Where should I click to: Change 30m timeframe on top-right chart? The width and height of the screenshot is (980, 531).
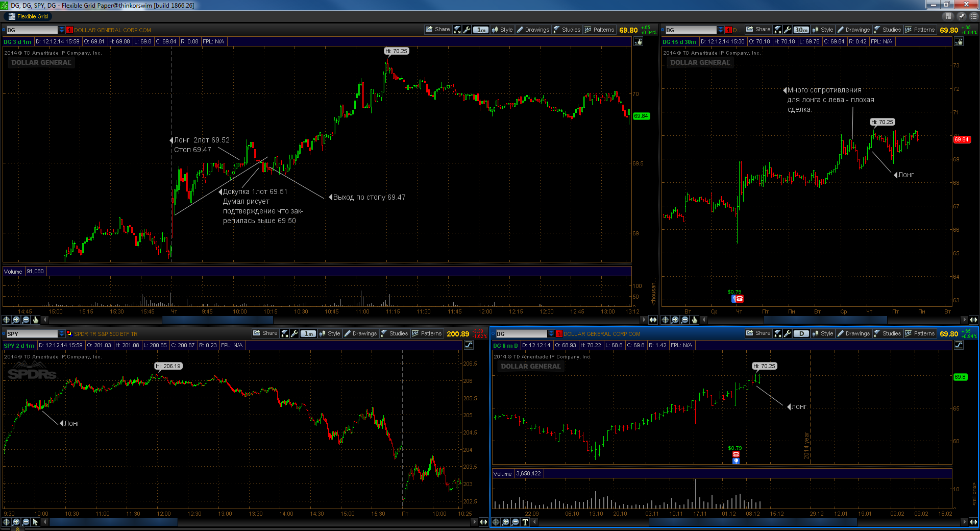[801, 30]
